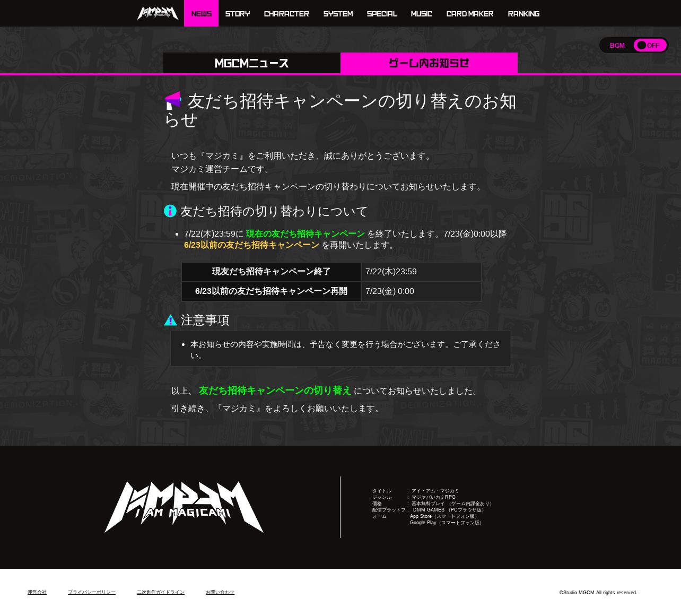This screenshot has height=616, width=681.
Task: Toggle the BGM OFF switch
Action: 650,45
